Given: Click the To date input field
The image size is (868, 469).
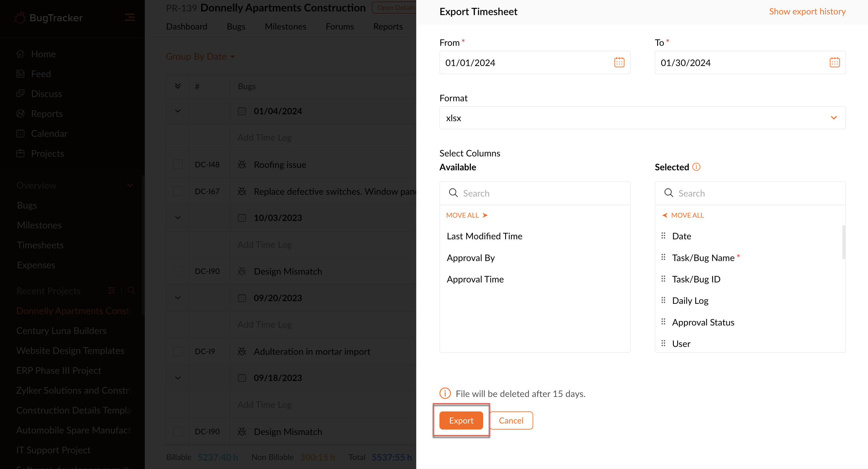Looking at the screenshot, I should point(750,62).
